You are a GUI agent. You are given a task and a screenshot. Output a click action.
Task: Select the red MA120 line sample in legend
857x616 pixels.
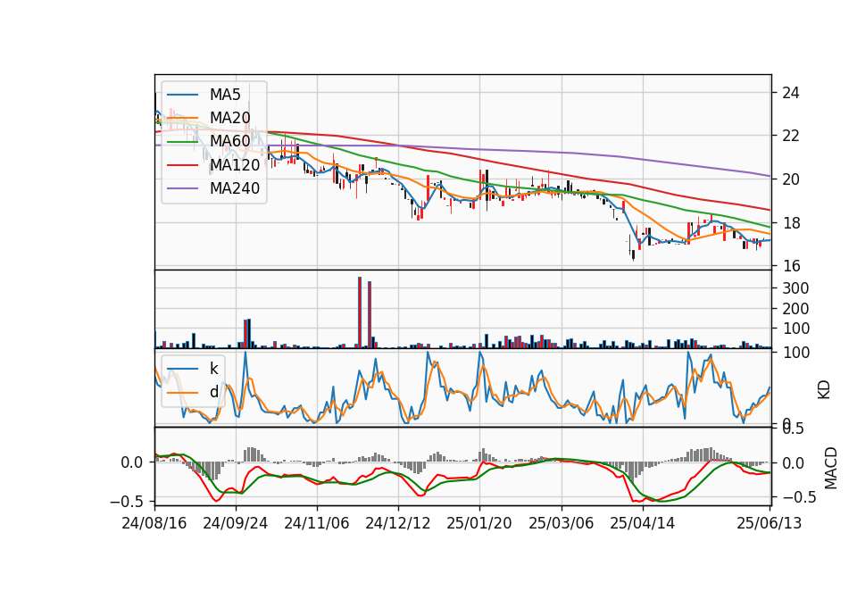(182, 165)
